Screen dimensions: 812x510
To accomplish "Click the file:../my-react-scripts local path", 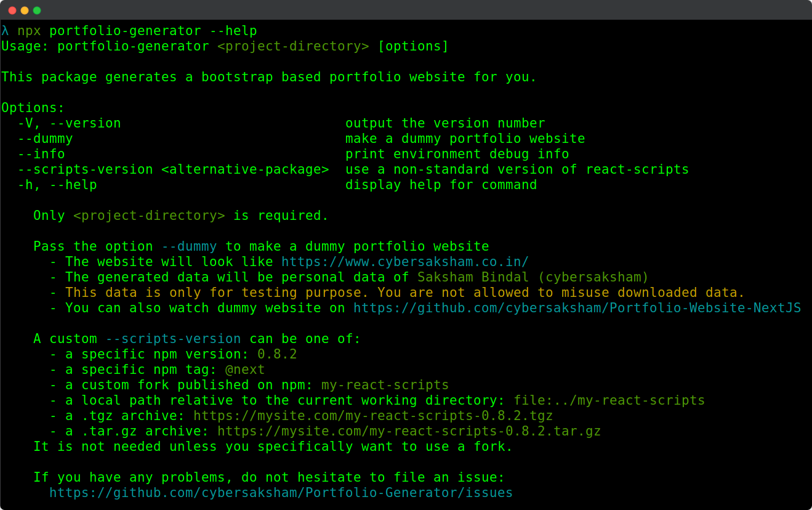I will tap(609, 400).
